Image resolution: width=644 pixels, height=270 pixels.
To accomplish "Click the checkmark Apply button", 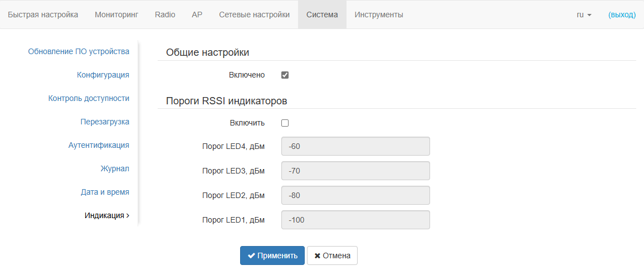I will pos(272,255).
